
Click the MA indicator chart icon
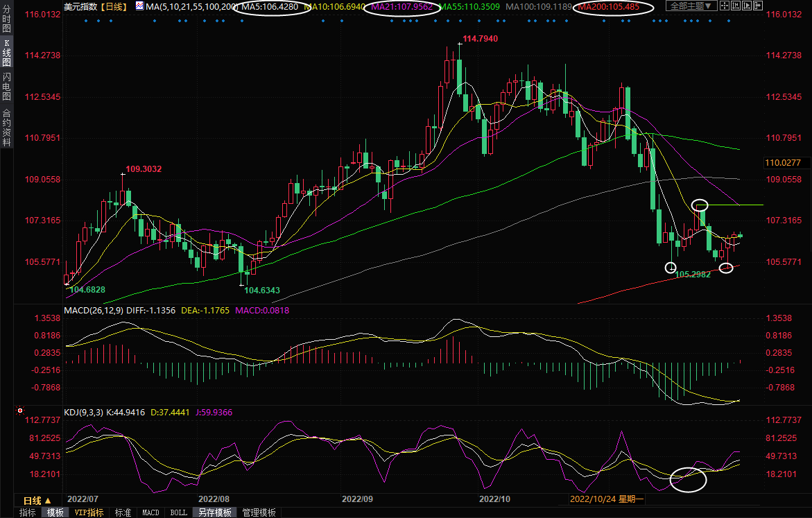click(x=139, y=6)
